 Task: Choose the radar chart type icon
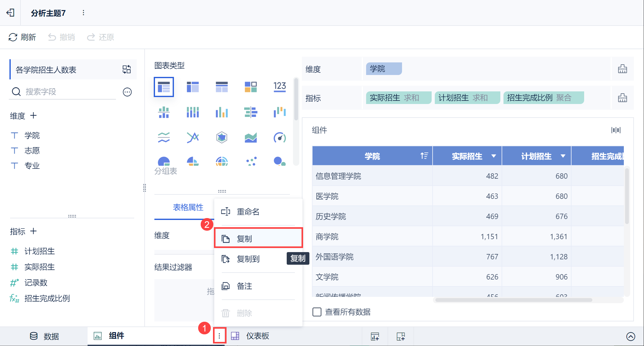click(x=222, y=137)
